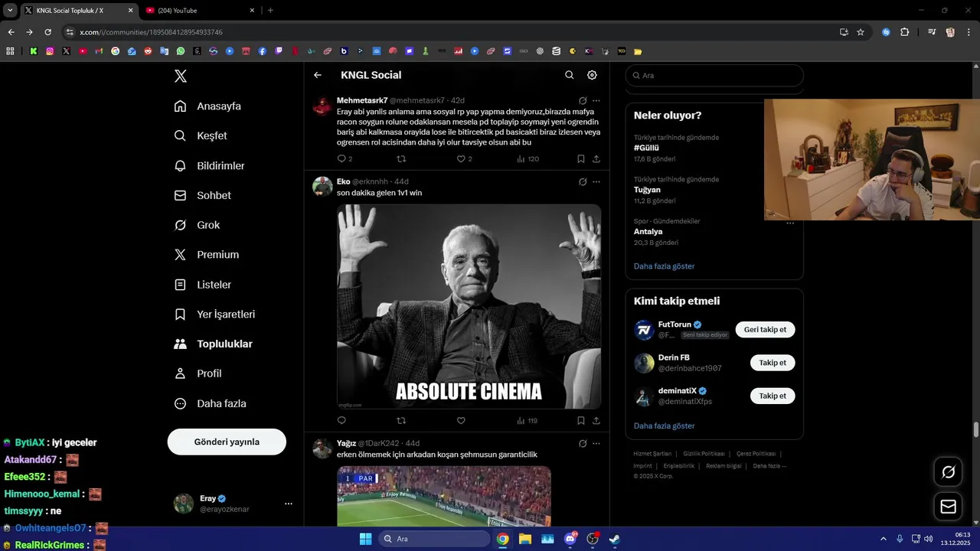Bookmark Mehmetasrk7's post

pyautogui.click(x=581, y=159)
